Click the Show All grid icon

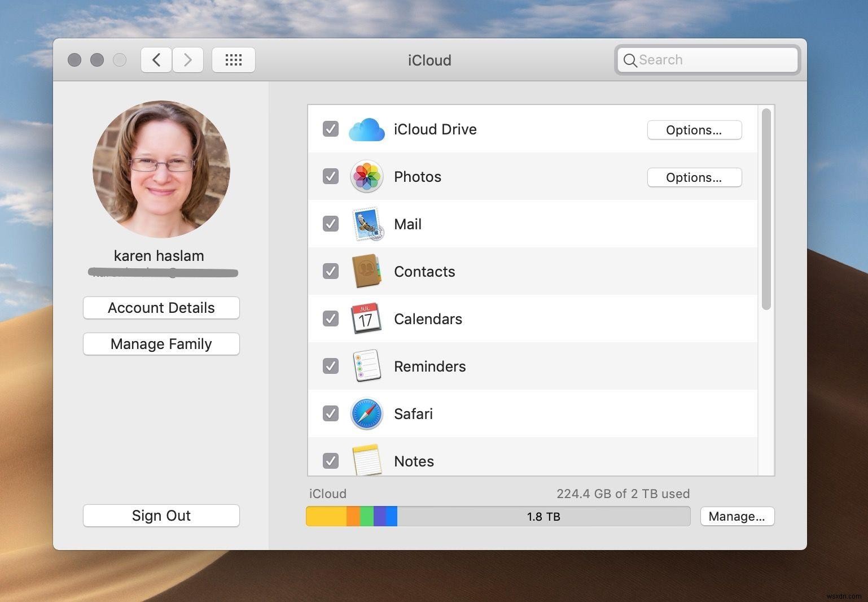click(233, 60)
